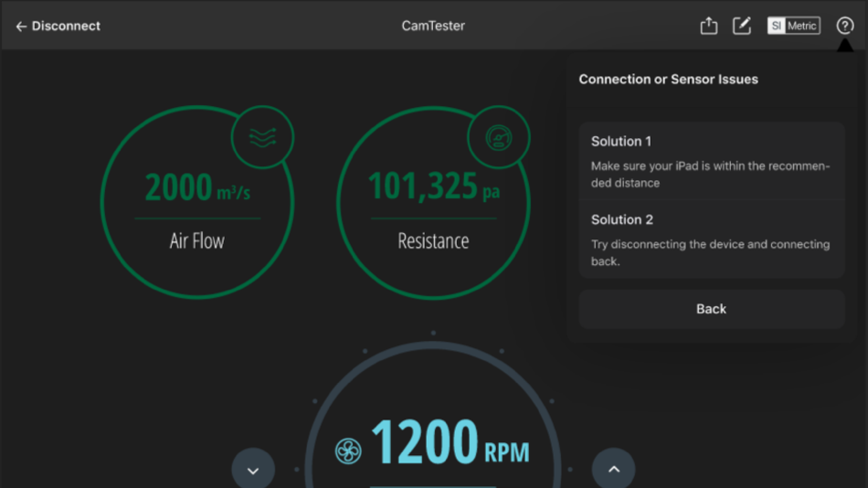Screen dimensions: 868x488
Task: Click the Disconnect back button
Action: pos(58,26)
